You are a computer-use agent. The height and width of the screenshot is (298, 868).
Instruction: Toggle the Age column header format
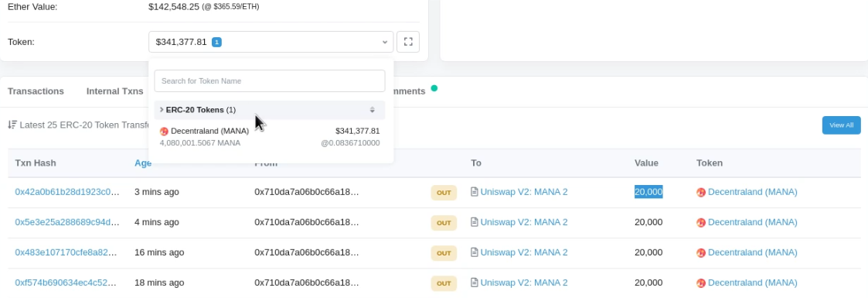(x=143, y=163)
